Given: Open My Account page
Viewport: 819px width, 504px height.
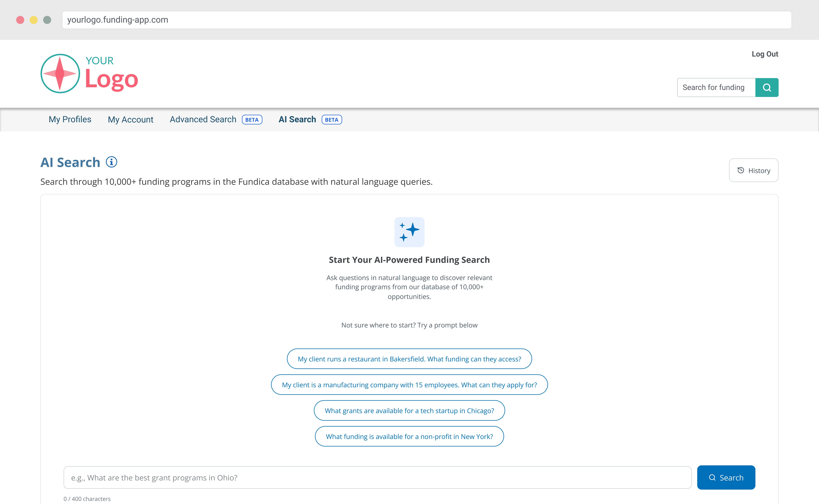Looking at the screenshot, I should point(130,120).
